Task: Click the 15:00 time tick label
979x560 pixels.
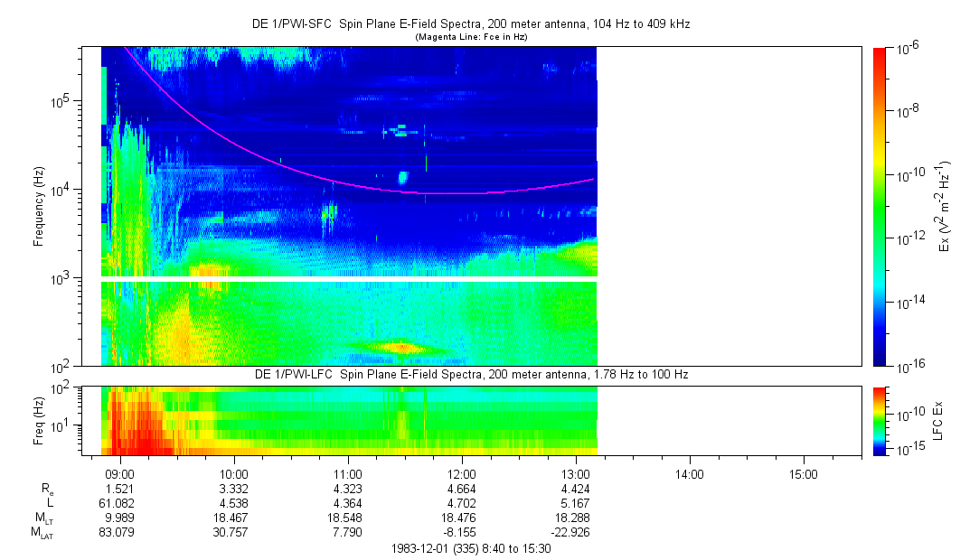Action: pos(803,474)
